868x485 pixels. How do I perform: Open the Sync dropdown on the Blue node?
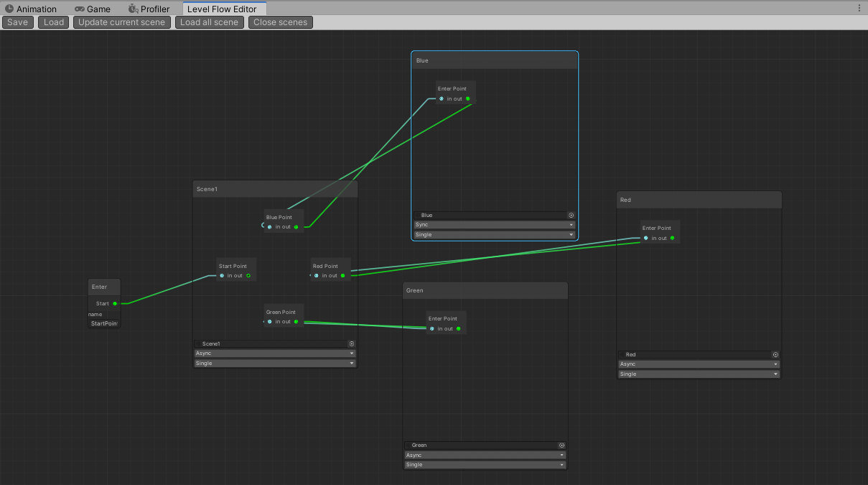494,224
